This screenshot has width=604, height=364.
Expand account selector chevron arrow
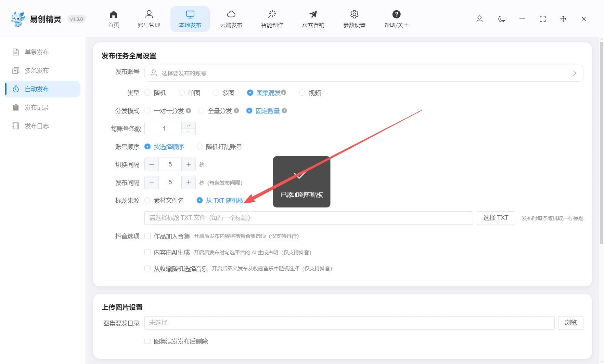coord(575,73)
